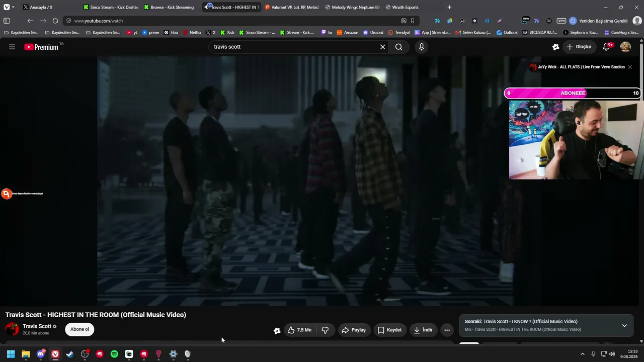This screenshot has width=644, height=362.
Task: Open the BTCUSD.P bookmark
Action: pyautogui.click(x=540, y=32)
